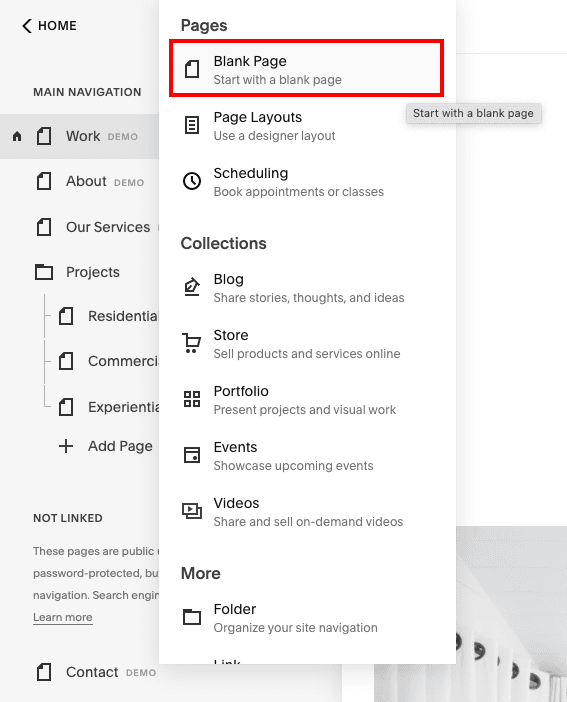This screenshot has width=567, height=702.
Task: Select Scheduling page type
Action: [x=307, y=182]
